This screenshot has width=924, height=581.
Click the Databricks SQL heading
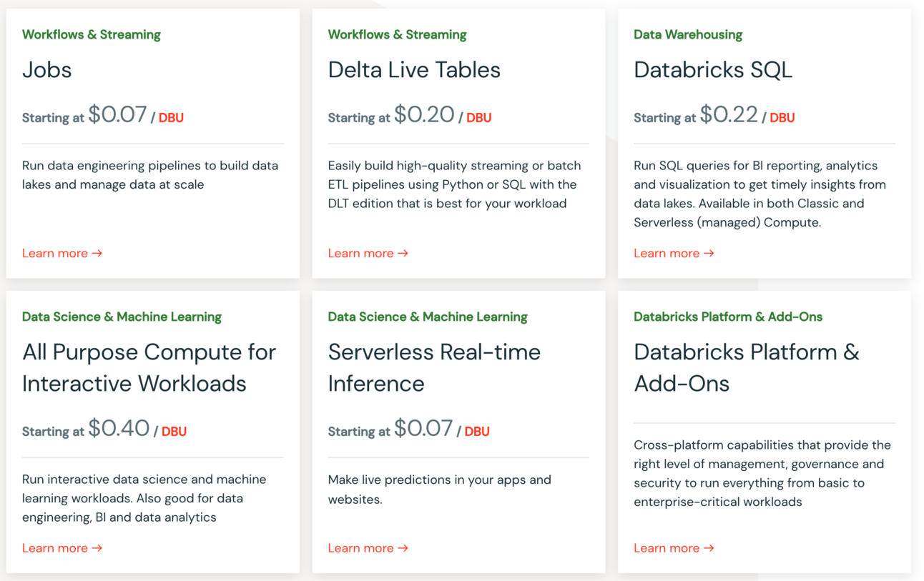pos(713,70)
